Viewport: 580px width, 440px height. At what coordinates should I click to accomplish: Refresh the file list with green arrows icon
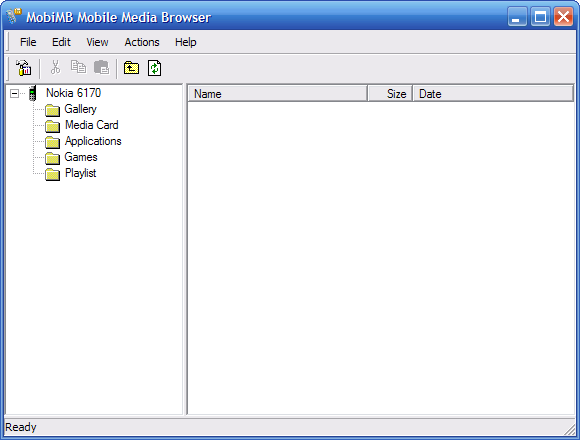pos(155,68)
